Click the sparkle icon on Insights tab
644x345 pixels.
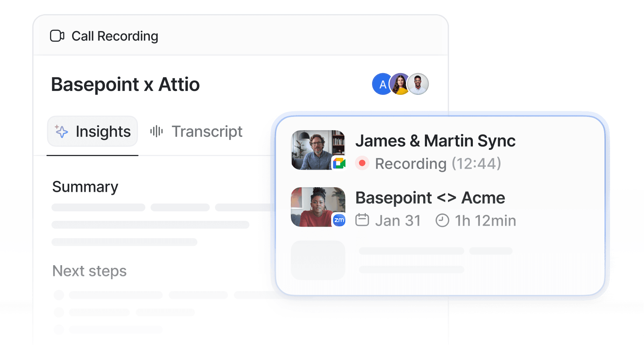[x=62, y=132]
